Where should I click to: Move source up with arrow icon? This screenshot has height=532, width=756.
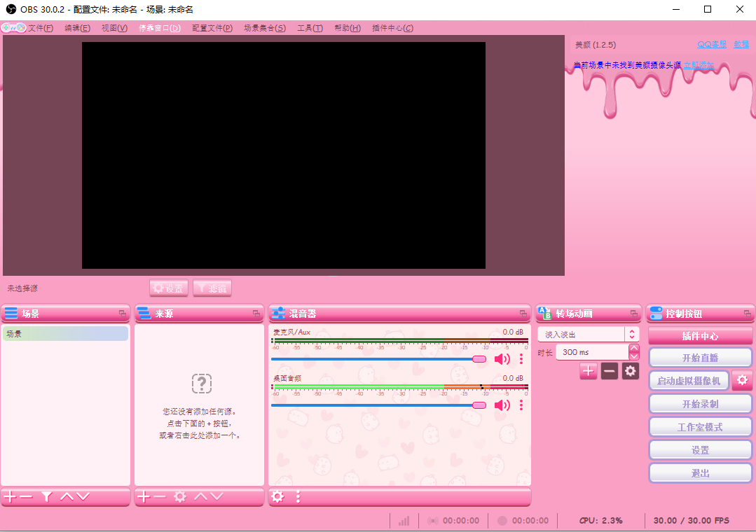click(x=200, y=496)
